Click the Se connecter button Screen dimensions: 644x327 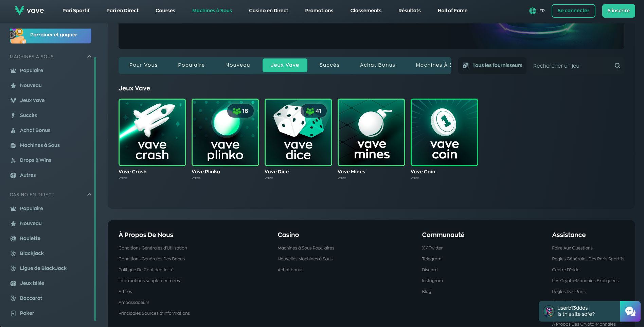coord(573,11)
